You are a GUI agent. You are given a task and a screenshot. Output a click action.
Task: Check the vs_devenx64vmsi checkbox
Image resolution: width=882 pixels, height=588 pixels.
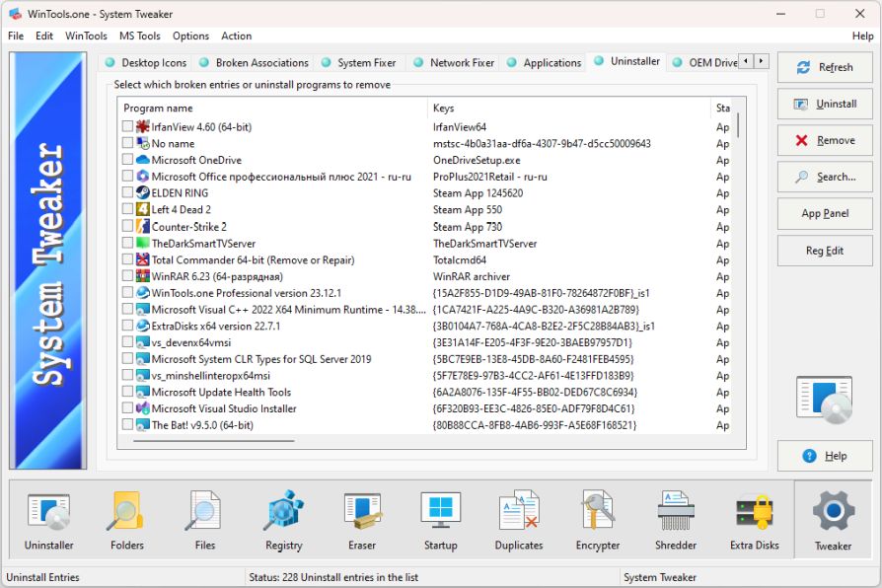click(x=127, y=341)
